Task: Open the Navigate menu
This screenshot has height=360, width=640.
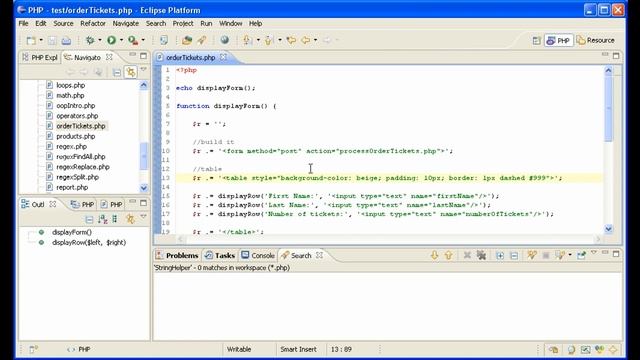Action: [126, 24]
